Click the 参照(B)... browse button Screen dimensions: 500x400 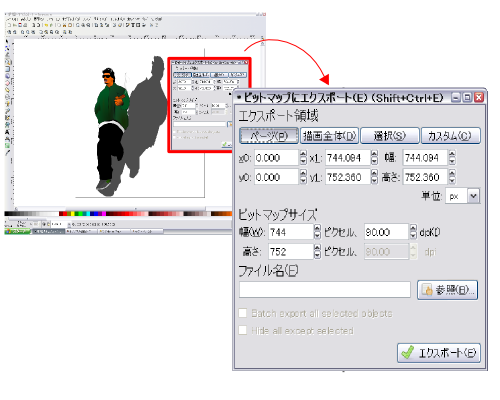click(447, 290)
